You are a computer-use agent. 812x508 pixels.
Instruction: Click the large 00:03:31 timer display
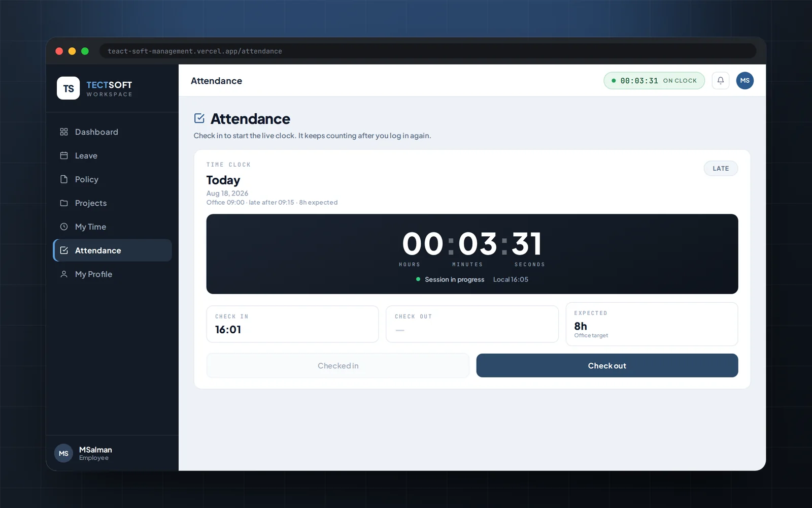click(x=472, y=244)
